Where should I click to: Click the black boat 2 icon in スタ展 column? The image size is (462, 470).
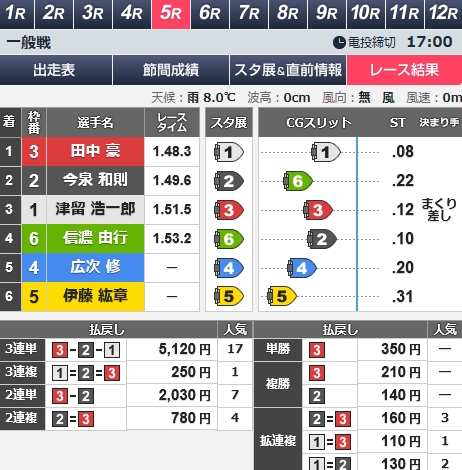point(229,181)
